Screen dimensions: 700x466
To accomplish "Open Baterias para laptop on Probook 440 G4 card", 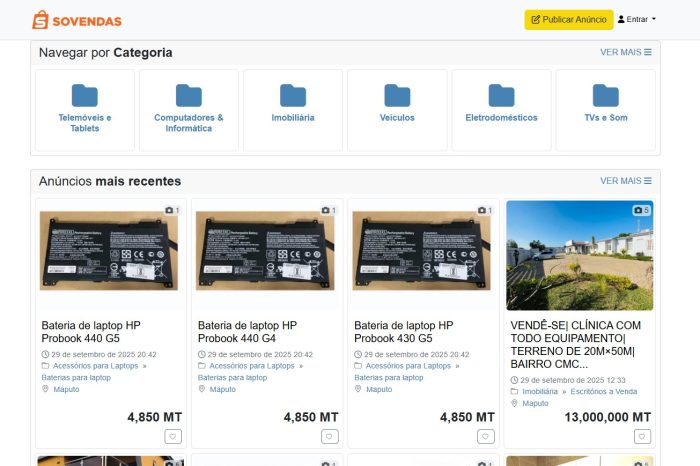I will (x=232, y=377).
